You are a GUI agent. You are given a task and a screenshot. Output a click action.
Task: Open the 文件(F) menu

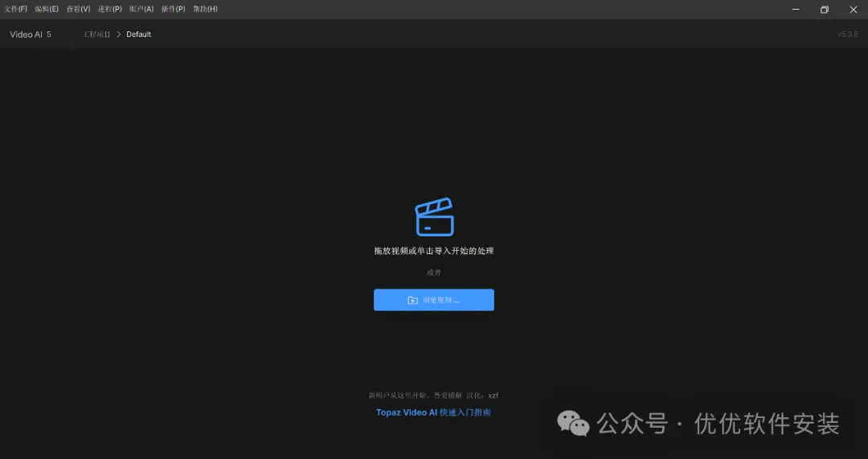click(15, 10)
